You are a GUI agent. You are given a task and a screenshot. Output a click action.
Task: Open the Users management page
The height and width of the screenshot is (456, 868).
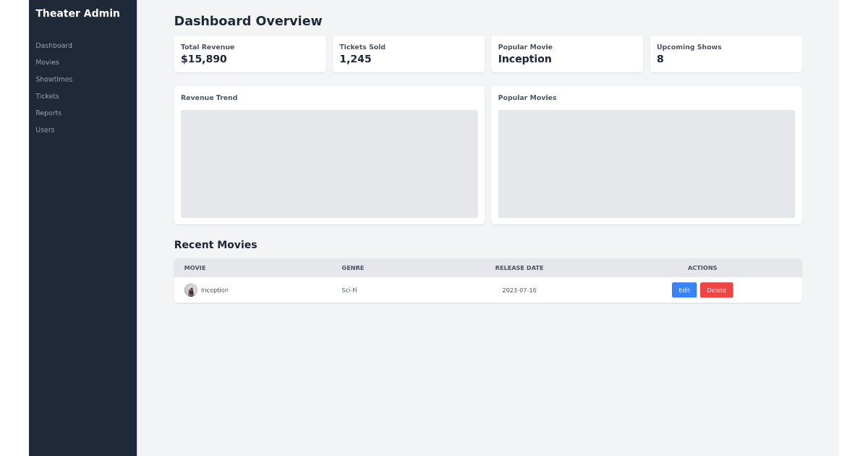(x=45, y=130)
